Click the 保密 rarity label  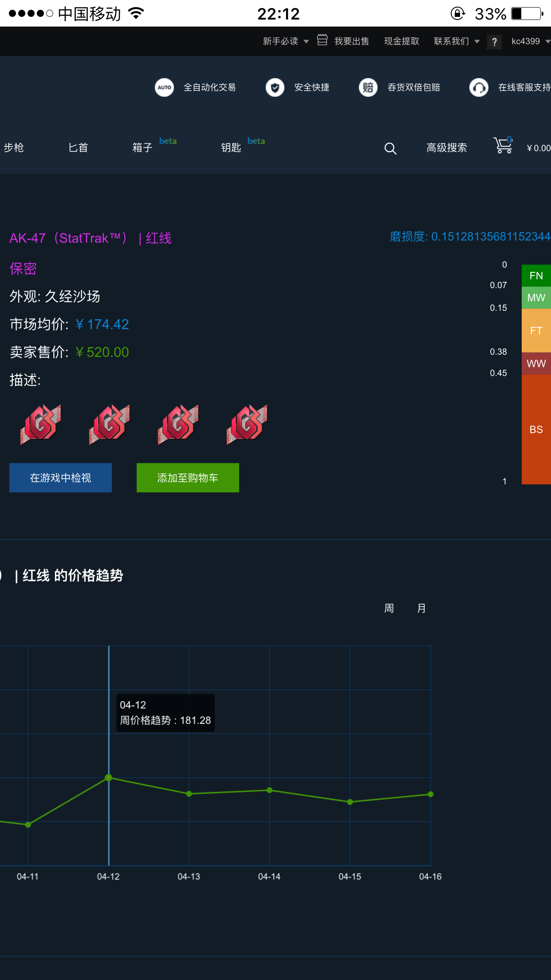point(23,269)
